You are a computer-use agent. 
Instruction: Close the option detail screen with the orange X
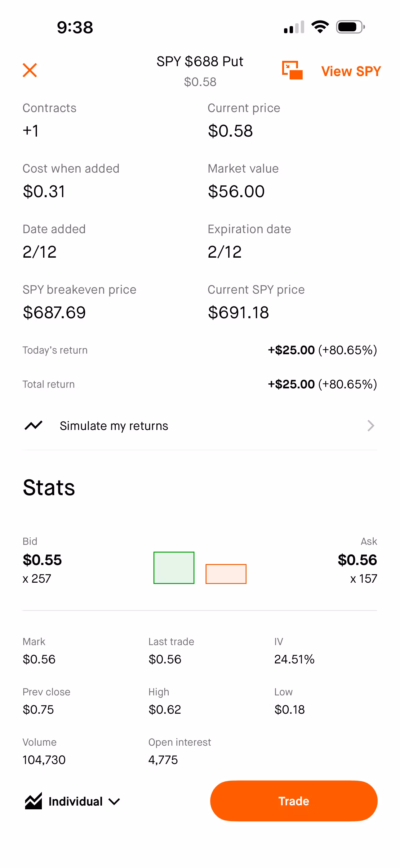pos(30,70)
